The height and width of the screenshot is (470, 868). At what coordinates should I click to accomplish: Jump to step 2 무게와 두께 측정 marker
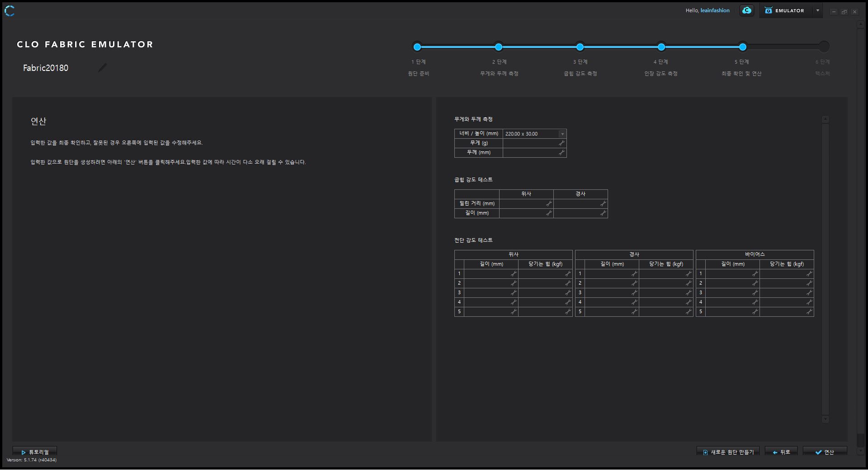click(x=498, y=47)
